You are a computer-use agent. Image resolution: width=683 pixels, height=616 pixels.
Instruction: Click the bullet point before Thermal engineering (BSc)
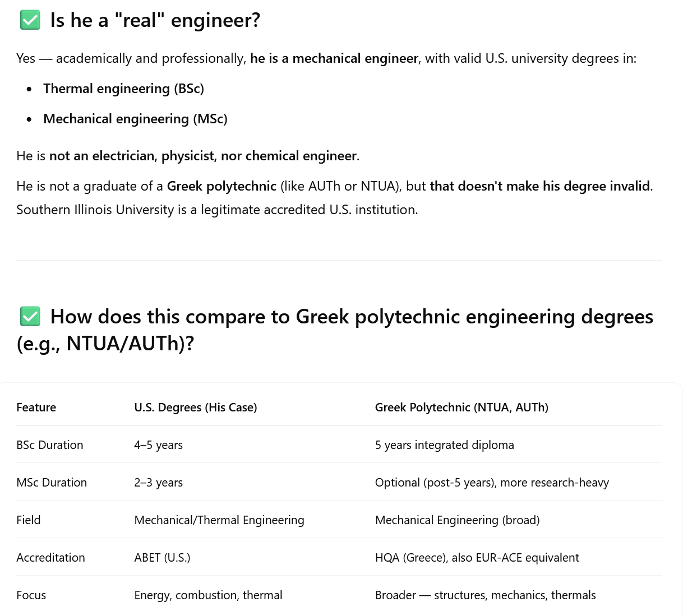coord(29,89)
